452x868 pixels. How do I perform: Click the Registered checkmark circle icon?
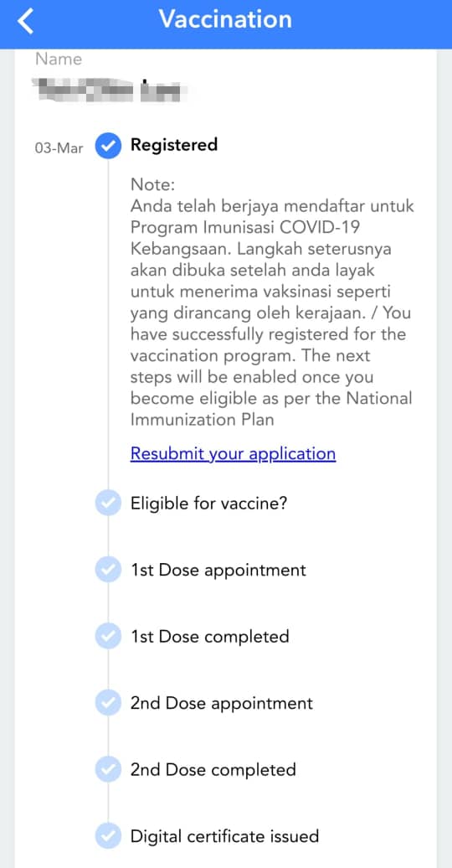108,146
